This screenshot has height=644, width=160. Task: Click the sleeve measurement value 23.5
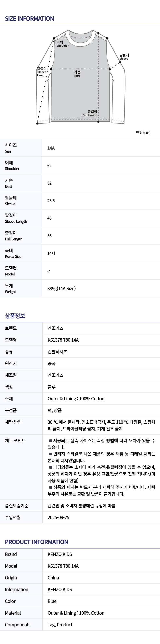coord(51,201)
